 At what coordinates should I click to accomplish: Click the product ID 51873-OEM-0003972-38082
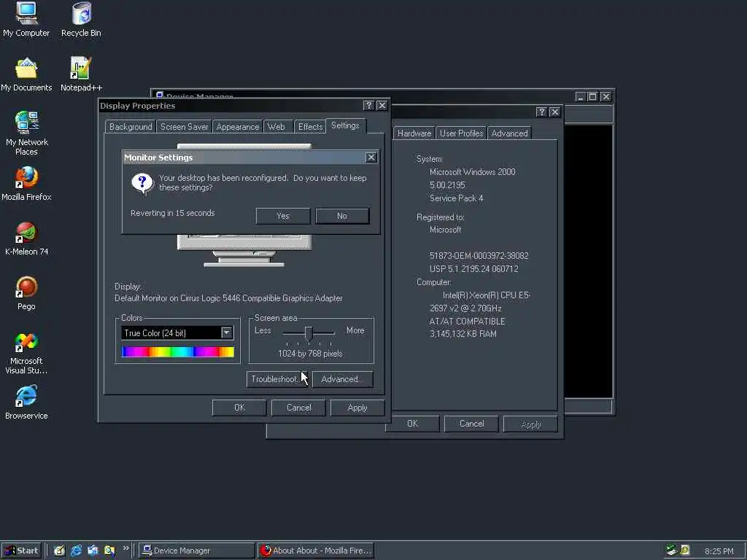tap(479, 256)
